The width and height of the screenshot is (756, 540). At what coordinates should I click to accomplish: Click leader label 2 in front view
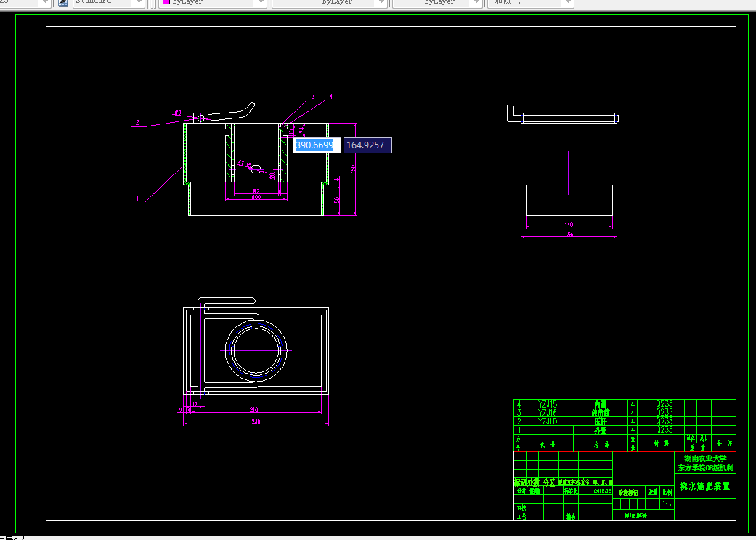coord(137,123)
